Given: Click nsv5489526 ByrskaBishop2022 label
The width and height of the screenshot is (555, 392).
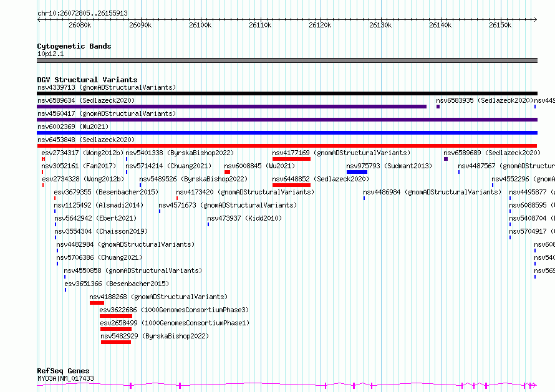Looking at the screenshot, I should 193,179.
